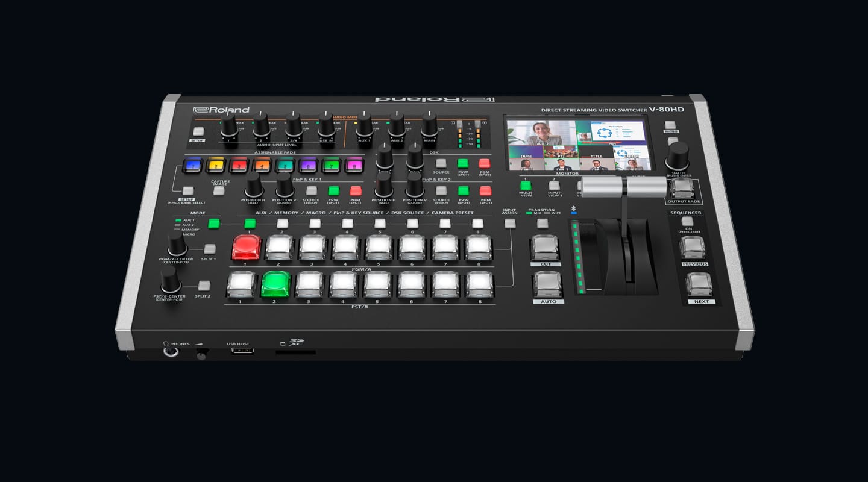The width and height of the screenshot is (868, 482).
Task: Click the INPUT ASSIGN button
Action: click(510, 224)
